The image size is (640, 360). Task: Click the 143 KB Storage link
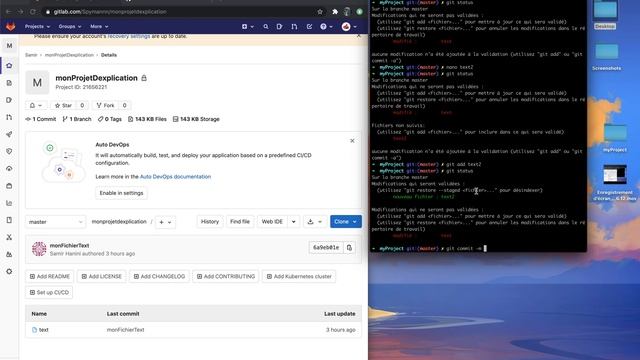(x=196, y=119)
